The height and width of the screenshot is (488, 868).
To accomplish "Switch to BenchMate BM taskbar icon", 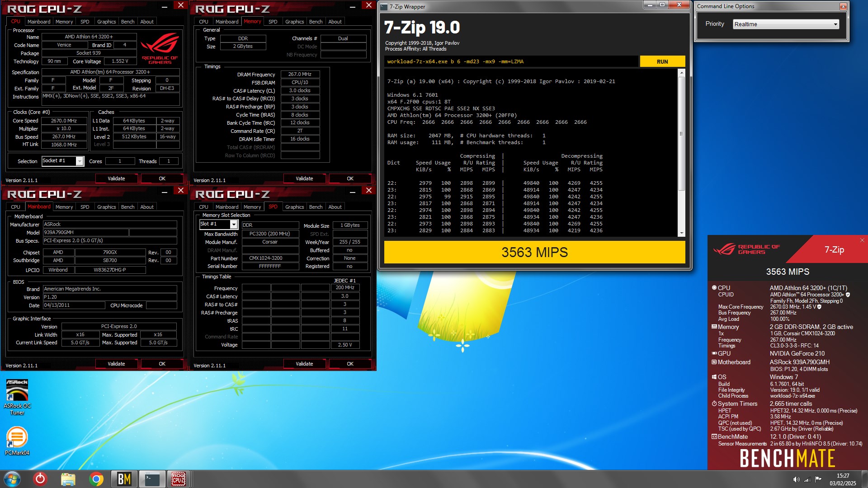I will coord(124,479).
